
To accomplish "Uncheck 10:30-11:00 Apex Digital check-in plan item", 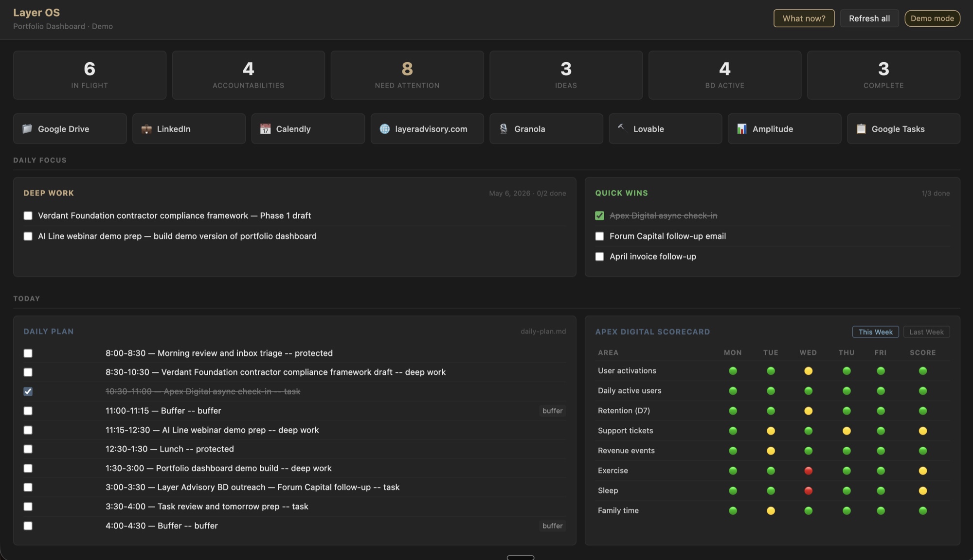I will pyautogui.click(x=28, y=391).
